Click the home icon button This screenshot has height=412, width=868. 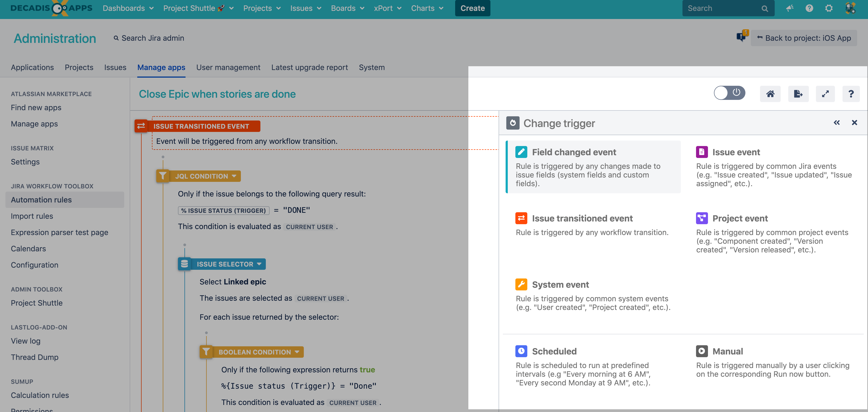[770, 94]
